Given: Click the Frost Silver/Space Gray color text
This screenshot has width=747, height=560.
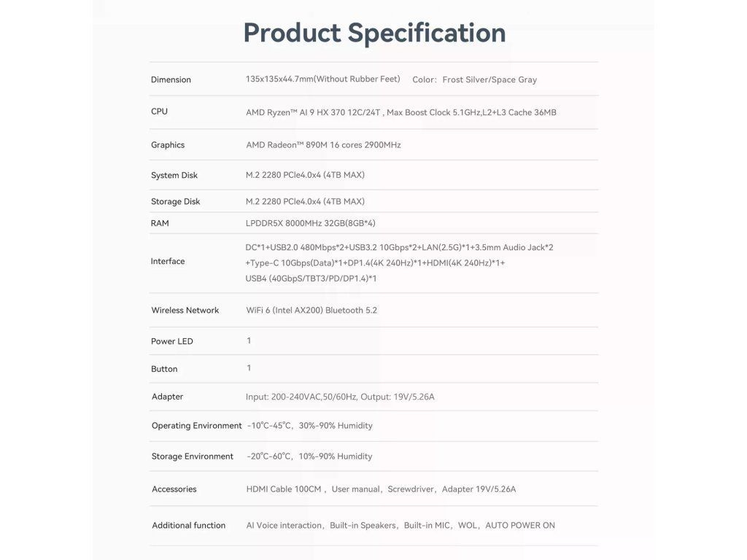Looking at the screenshot, I should point(489,79).
